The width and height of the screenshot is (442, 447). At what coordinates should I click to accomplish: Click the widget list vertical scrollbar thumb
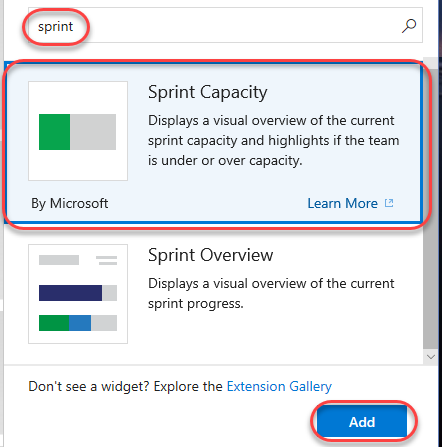[431, 208]
